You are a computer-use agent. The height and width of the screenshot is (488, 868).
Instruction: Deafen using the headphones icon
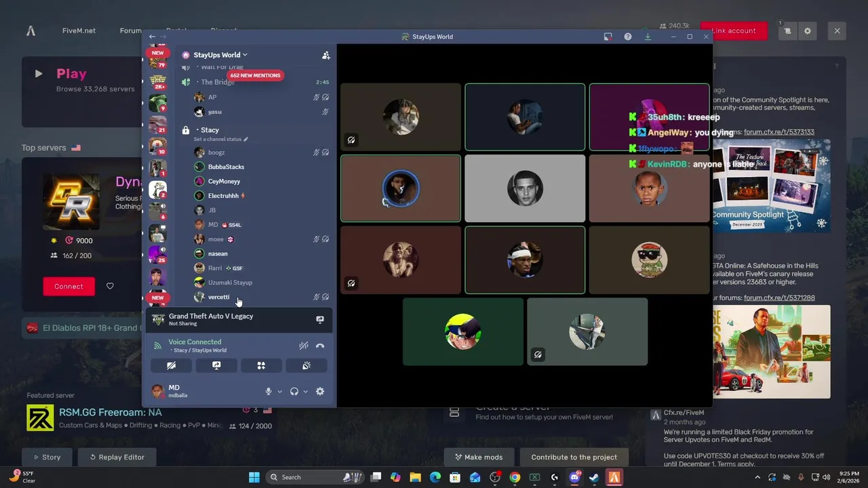coord(294,391)
